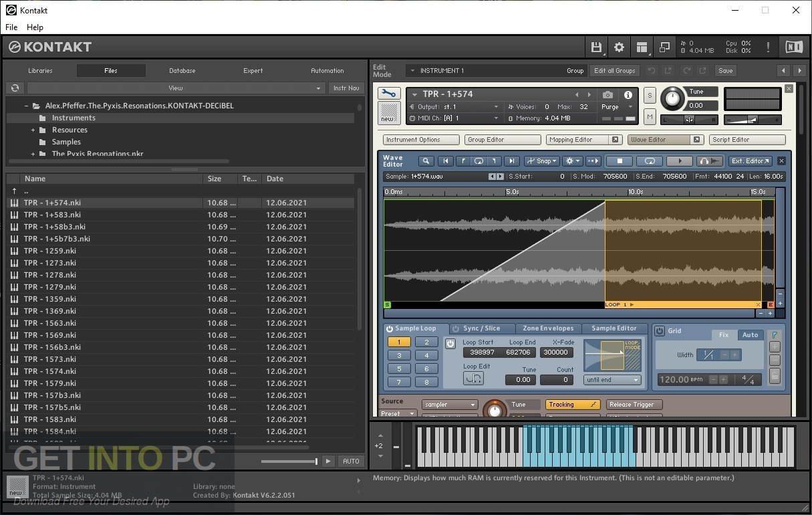Viewport: 812px width, 515px height.
Task: Click the loop region icon in wave toolbar
Action: (479, 161)
